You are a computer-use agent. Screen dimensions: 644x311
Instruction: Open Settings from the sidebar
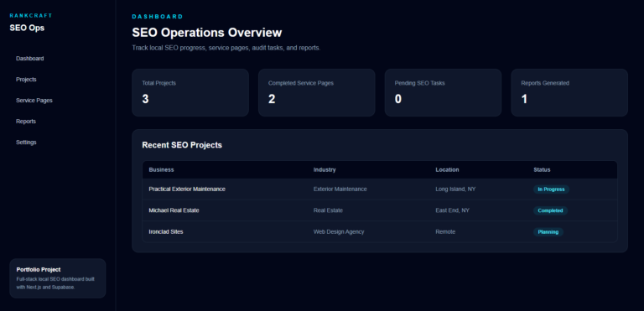click(x=26, y=143)
